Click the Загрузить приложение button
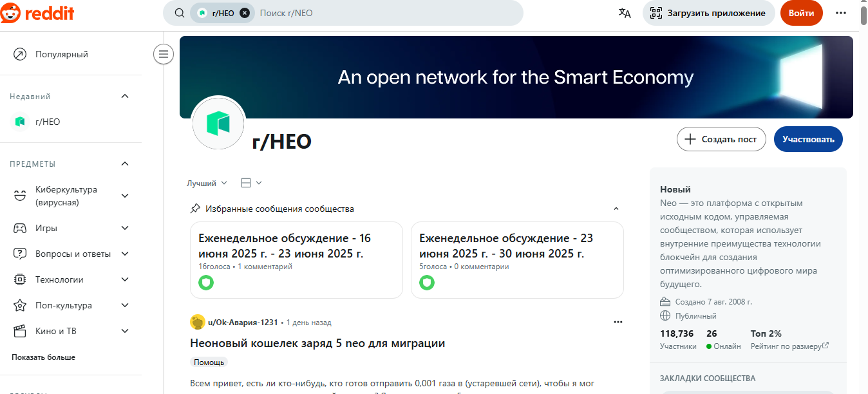The image size is (868, 394). (x=708, y=13)
